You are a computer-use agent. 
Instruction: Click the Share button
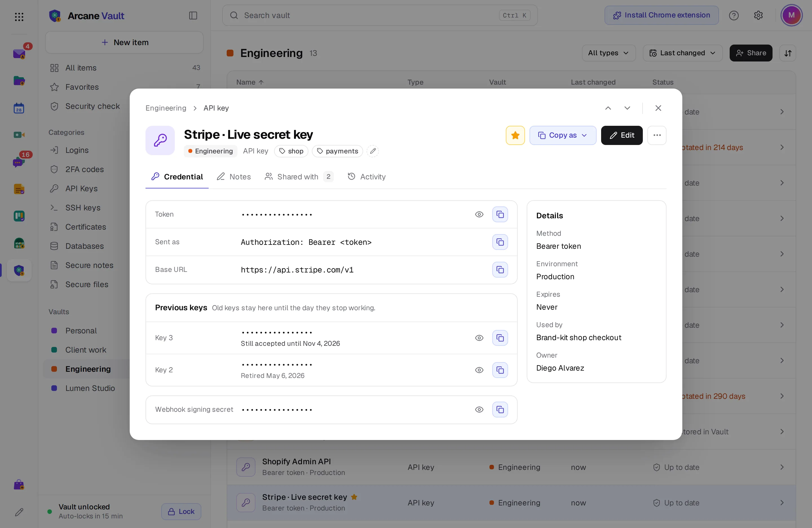point(751,53)
